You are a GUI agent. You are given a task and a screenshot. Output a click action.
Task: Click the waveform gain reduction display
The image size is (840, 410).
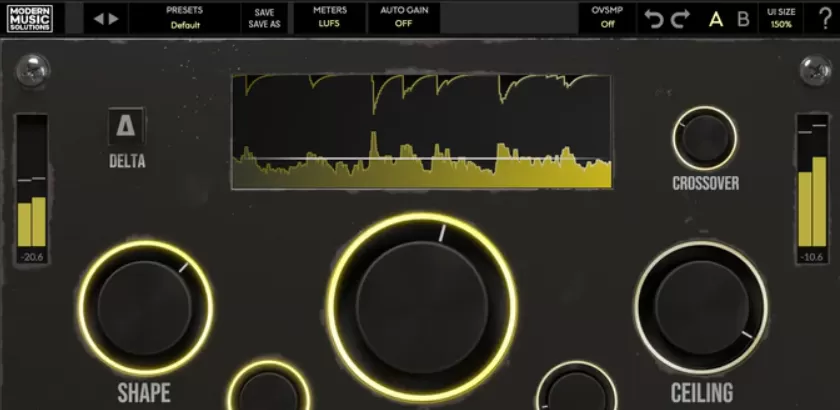point(421,131)
